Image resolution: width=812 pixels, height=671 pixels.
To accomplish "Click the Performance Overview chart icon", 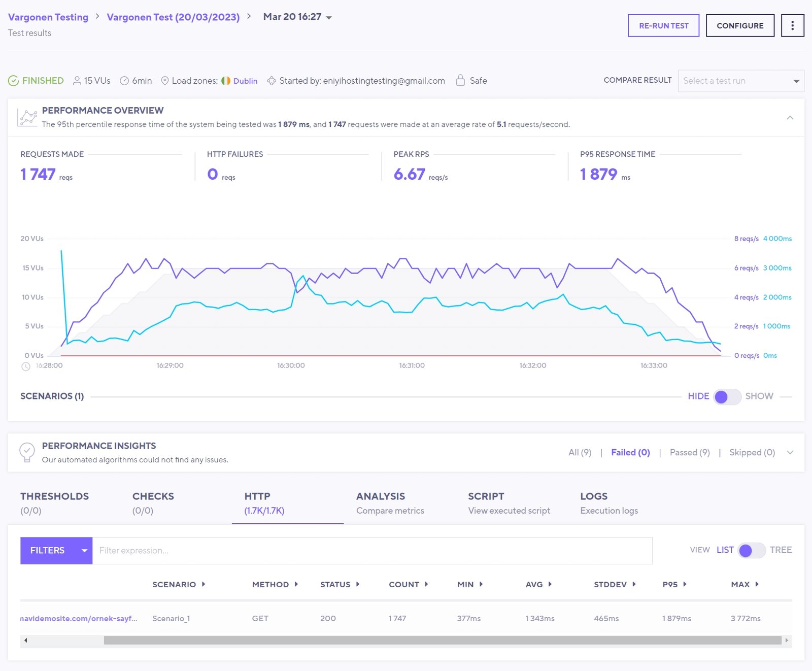I will tap(27, 117).
